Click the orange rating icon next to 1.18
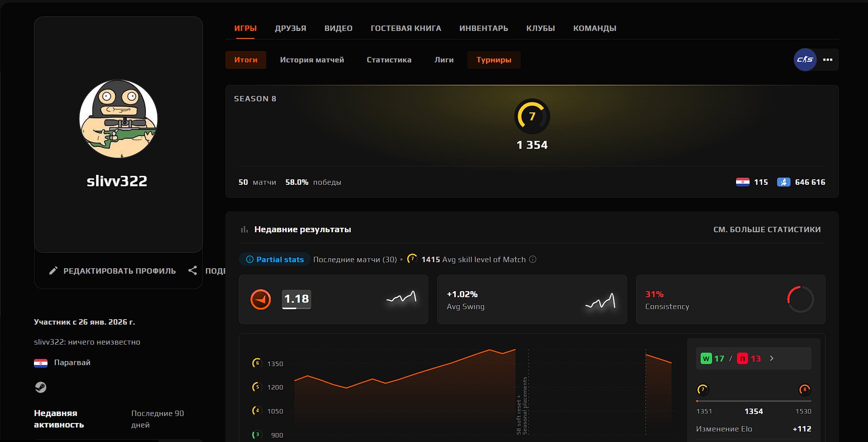Image resolution: width=868 pixels, height=442 pixels. point(260,299)
